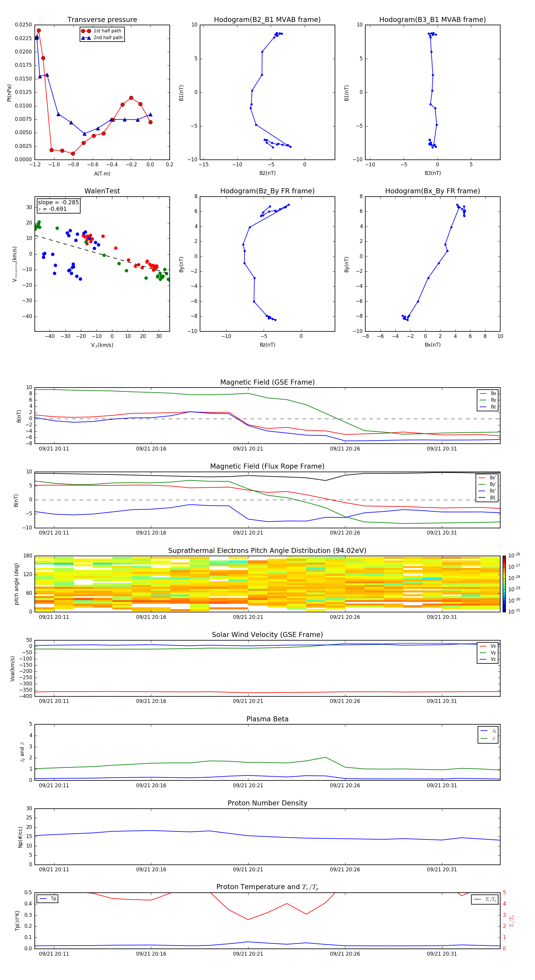The width and height of the screenshot is (535, 980).
Task: Select the red Bx legend entry
Action: point(488,393)
